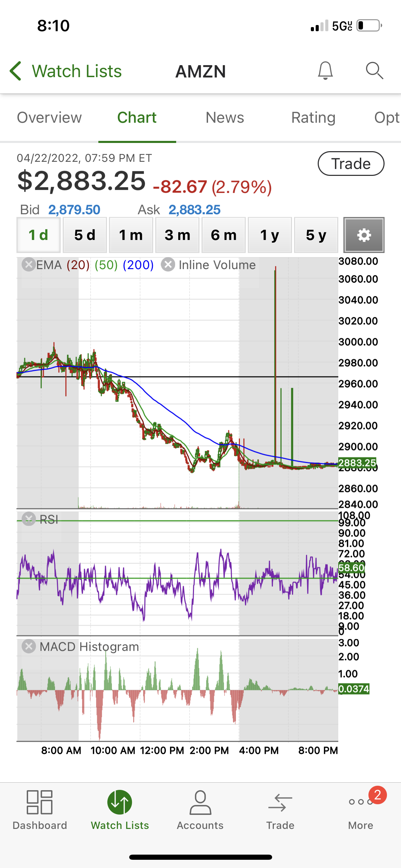
Task: Open the More menu tab
Action: pyautogui.click(x=361, y=810)
